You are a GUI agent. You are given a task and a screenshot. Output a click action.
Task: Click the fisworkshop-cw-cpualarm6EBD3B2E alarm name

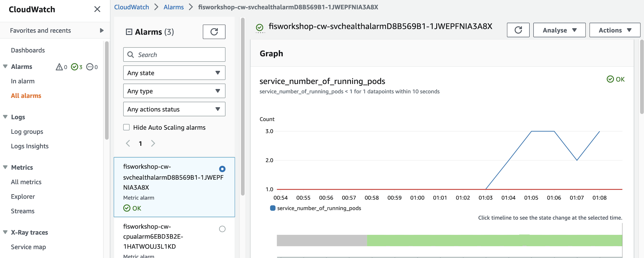point(153,237)
